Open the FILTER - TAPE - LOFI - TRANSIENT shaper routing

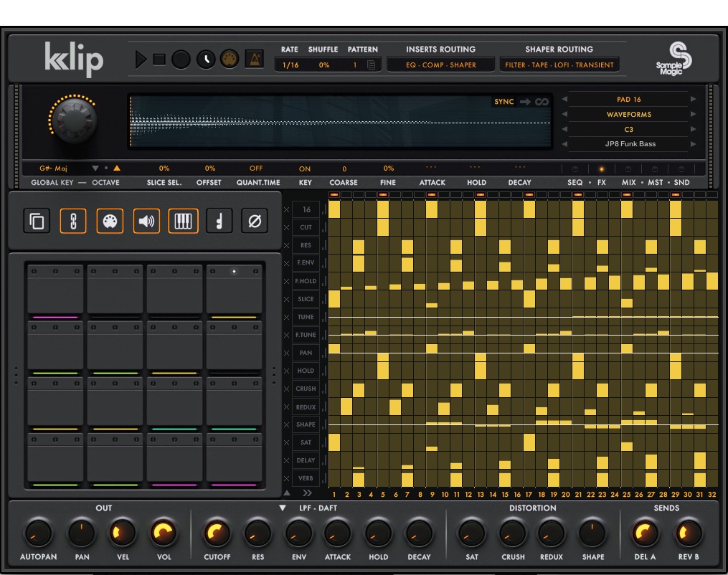(559, 65)
